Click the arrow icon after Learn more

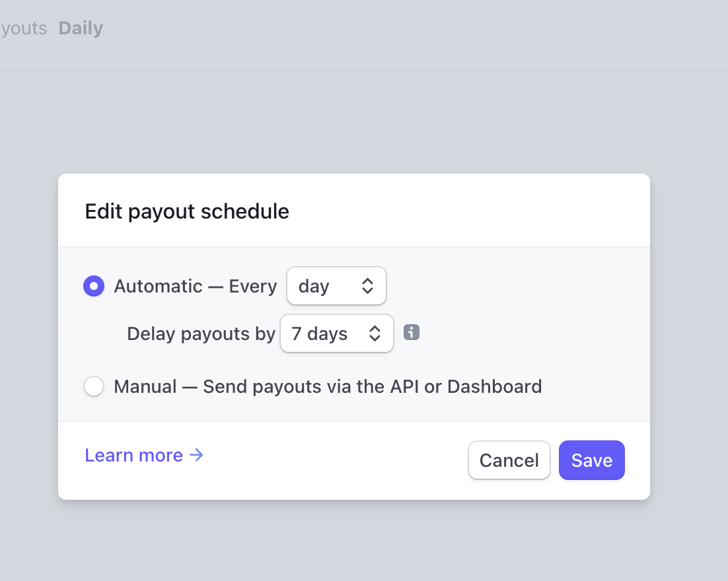coord(196,455)
